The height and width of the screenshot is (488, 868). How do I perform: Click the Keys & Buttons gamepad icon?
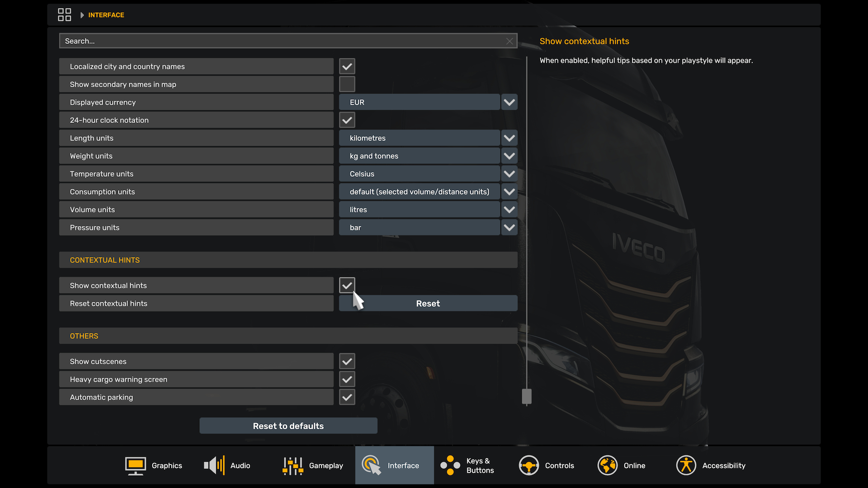point(450,465)
